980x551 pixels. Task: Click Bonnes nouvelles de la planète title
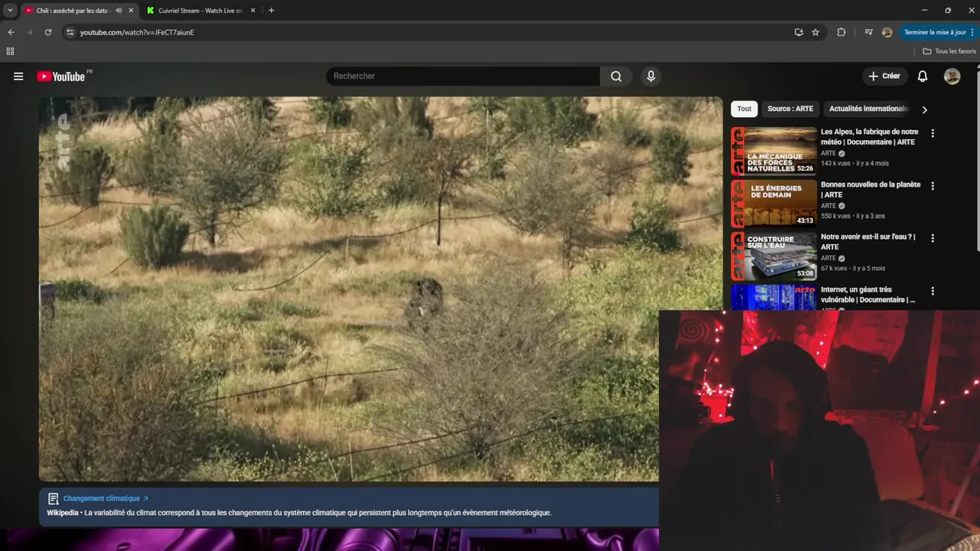(871, 190)
